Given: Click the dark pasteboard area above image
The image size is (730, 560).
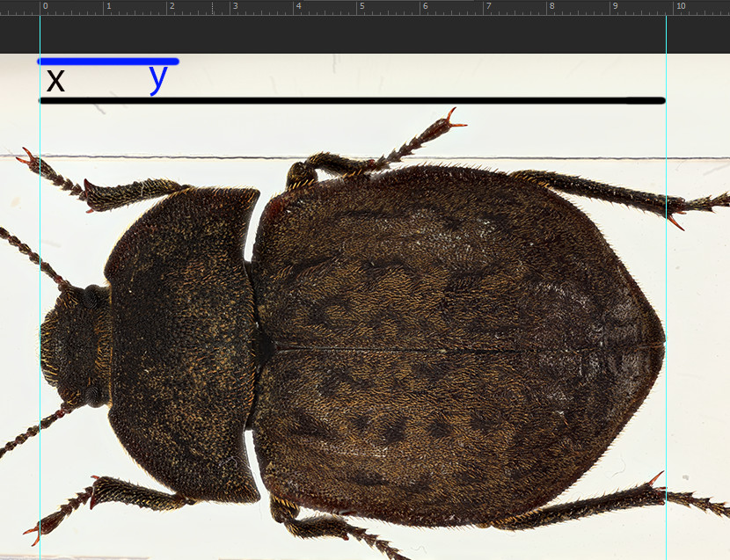Looking at the screenshot, I should (x=352, y=35).
